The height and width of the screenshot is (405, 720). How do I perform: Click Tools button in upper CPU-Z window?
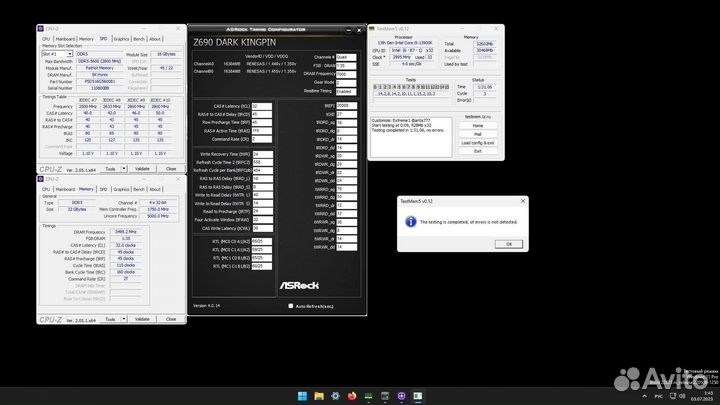click(x=110, y=169)
